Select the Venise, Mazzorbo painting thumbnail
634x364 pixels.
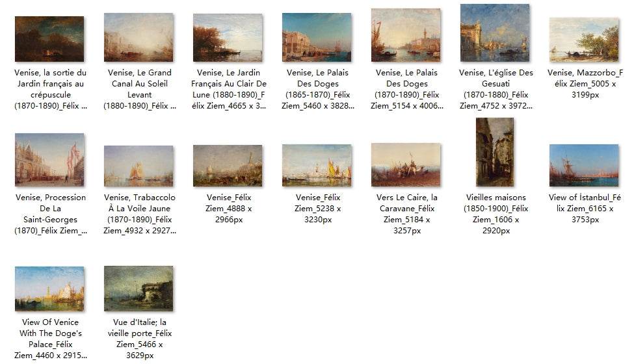click(x=584, y=40)
